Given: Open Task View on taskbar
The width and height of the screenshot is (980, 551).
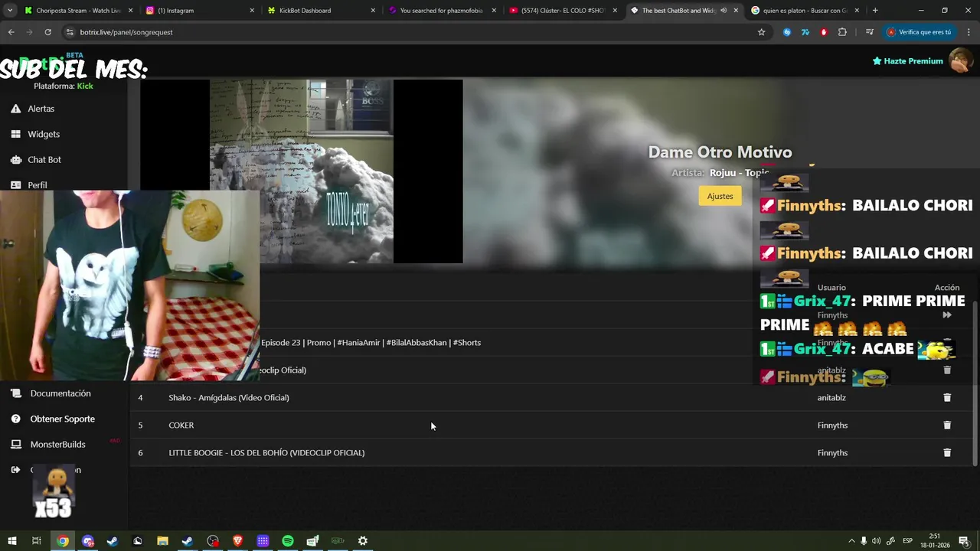Looking at the screenshot, I should pos(37,541).
